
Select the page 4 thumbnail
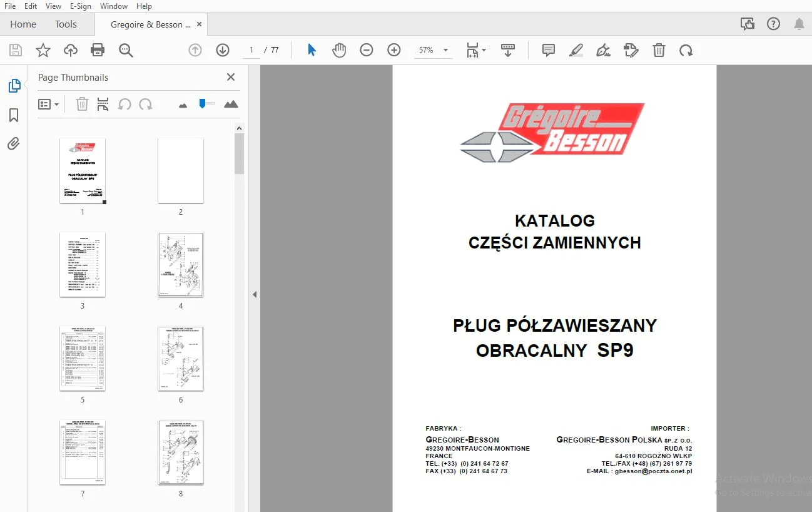pos(181,265)
